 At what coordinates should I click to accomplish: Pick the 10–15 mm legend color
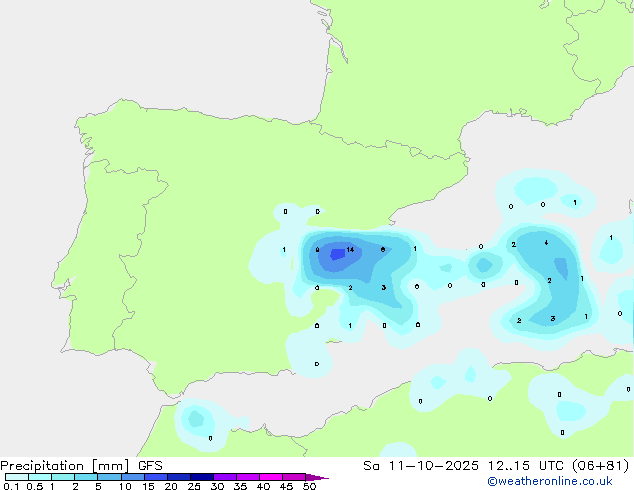pos(133,477)
